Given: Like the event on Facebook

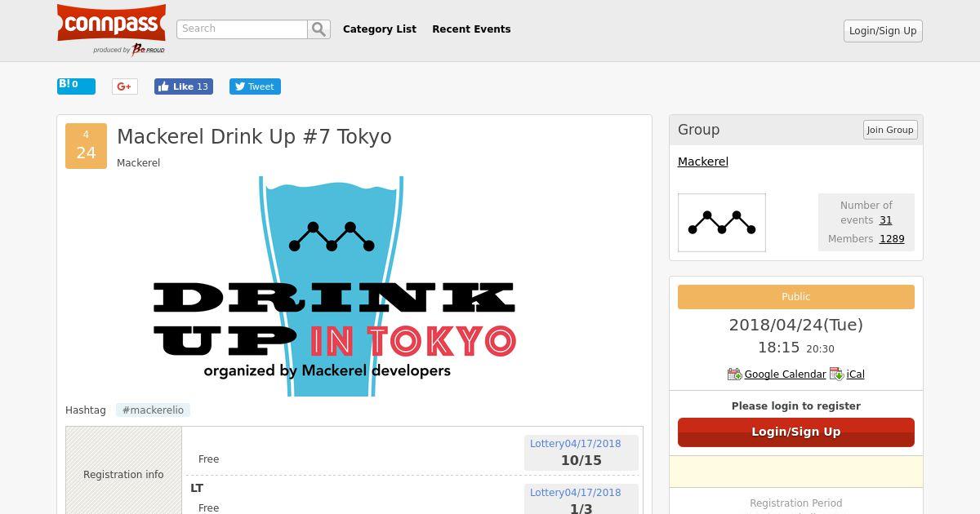Looking at the screenshot, I should pos(184,86).
